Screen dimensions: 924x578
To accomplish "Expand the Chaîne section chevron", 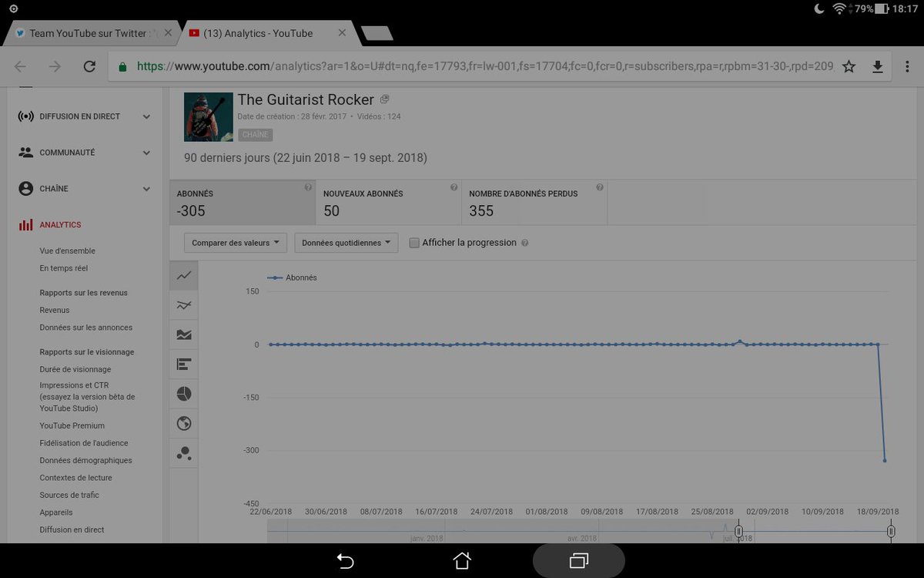I will [x=146, y=189].
